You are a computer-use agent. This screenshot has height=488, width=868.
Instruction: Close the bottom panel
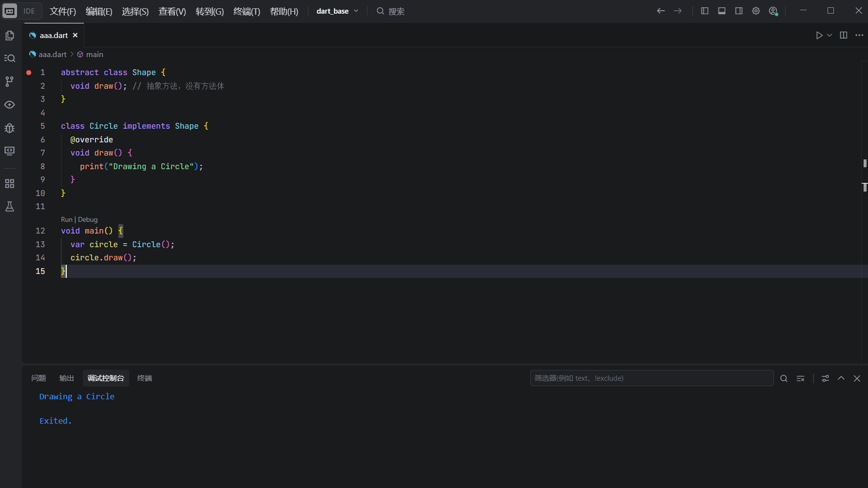click(x=857, y=378)
